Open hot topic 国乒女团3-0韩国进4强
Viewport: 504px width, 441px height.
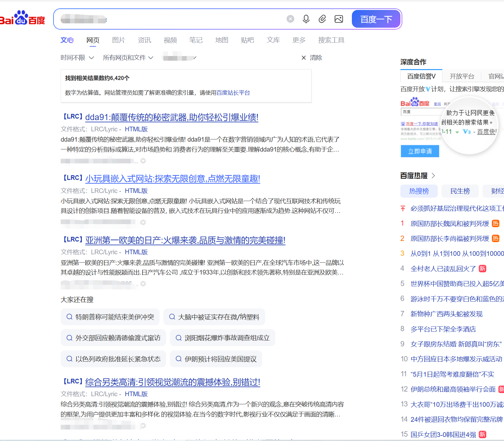pyautogui.click(x=443, y=434)
